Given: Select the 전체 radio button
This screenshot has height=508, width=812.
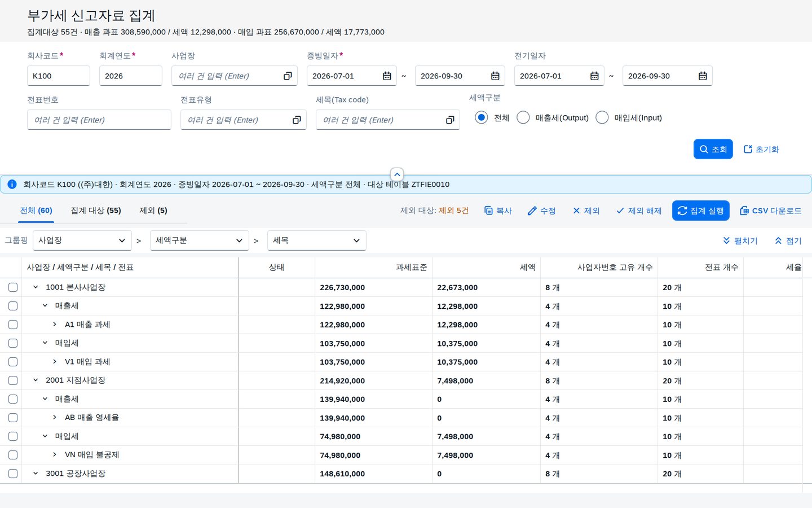Looking at the screenshot, I should [481, 117].
